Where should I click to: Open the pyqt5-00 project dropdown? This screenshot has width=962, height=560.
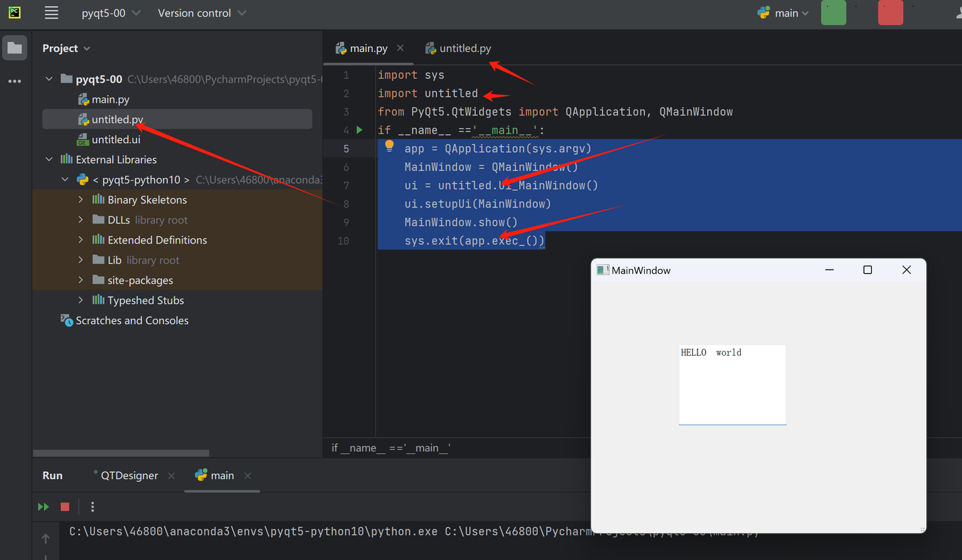[x=111, y=13]
